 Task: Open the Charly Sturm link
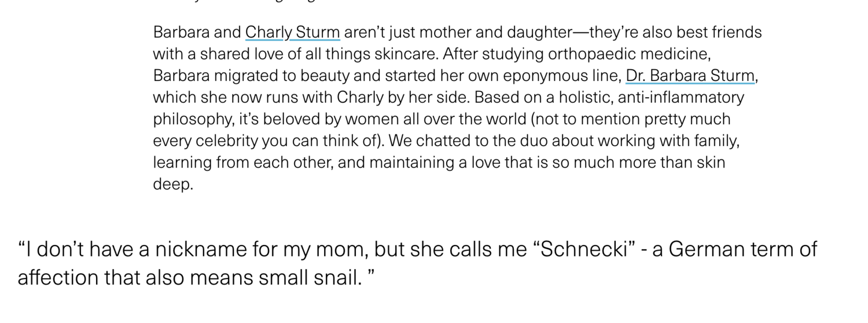292,33
